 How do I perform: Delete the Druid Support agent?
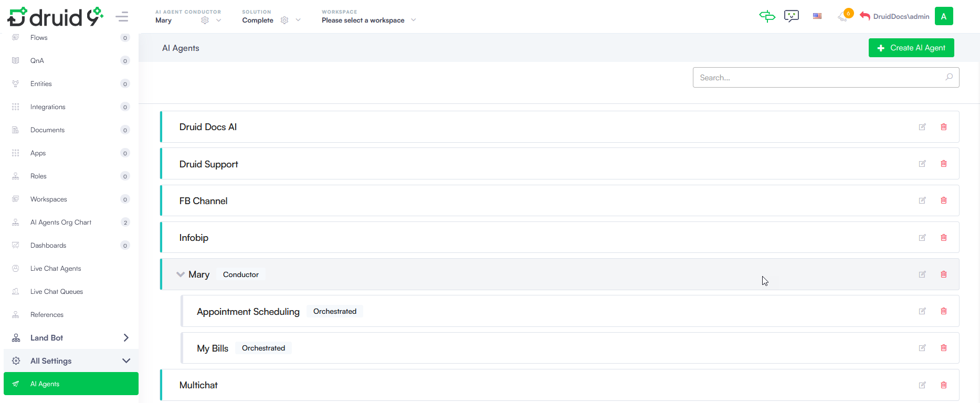click(944, 164)
